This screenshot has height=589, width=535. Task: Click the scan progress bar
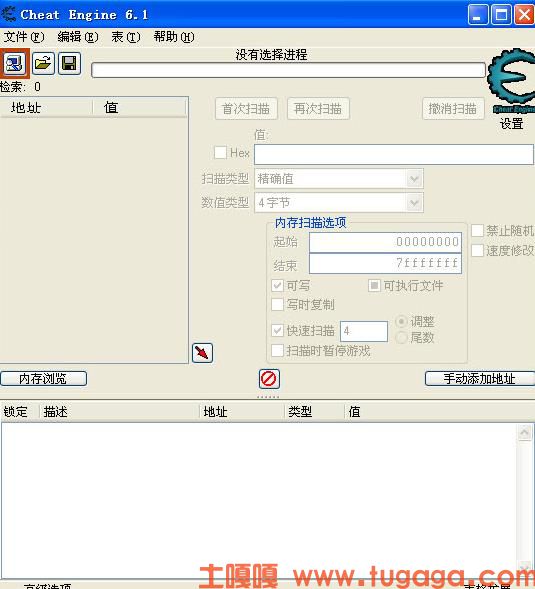tap(289, 70)
